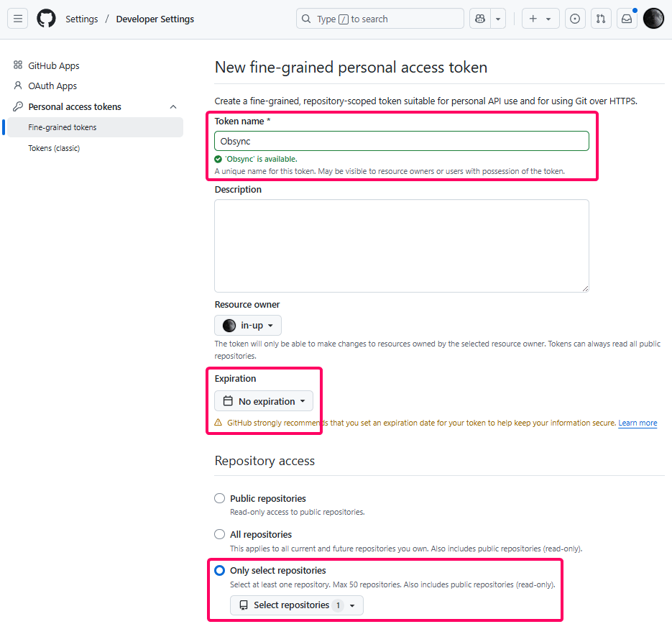Focus the Type / to search field

click(379, 19)
